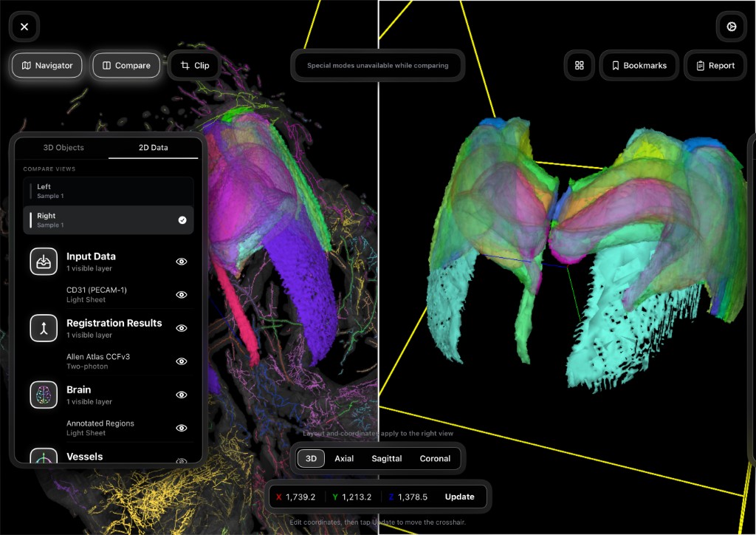The image size is (756, 535).
Task: Switch to Sagittal view
Action: click(x=387, y=458)
